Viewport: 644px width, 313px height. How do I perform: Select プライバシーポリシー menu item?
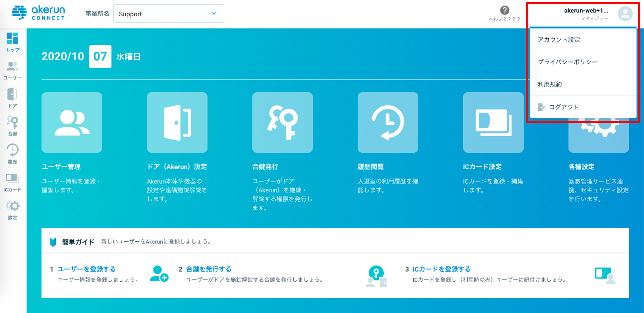coord(583,62)
